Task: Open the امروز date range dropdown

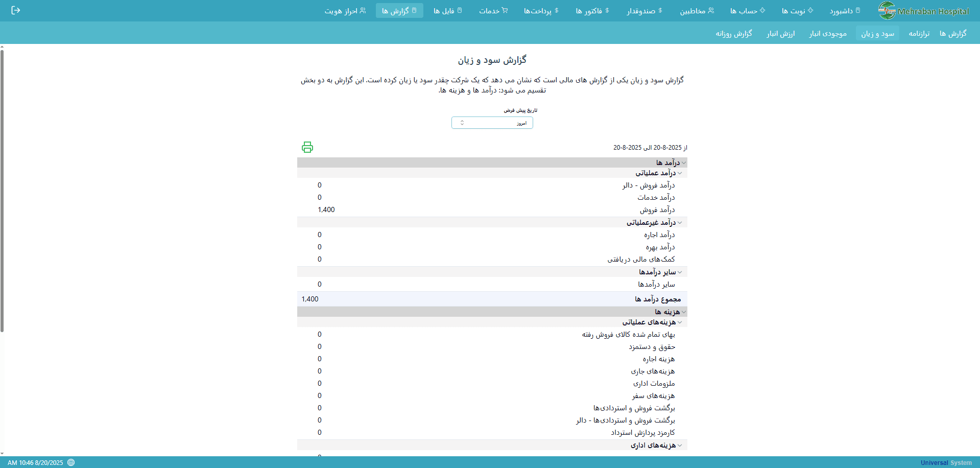Action: coord(492,123)
